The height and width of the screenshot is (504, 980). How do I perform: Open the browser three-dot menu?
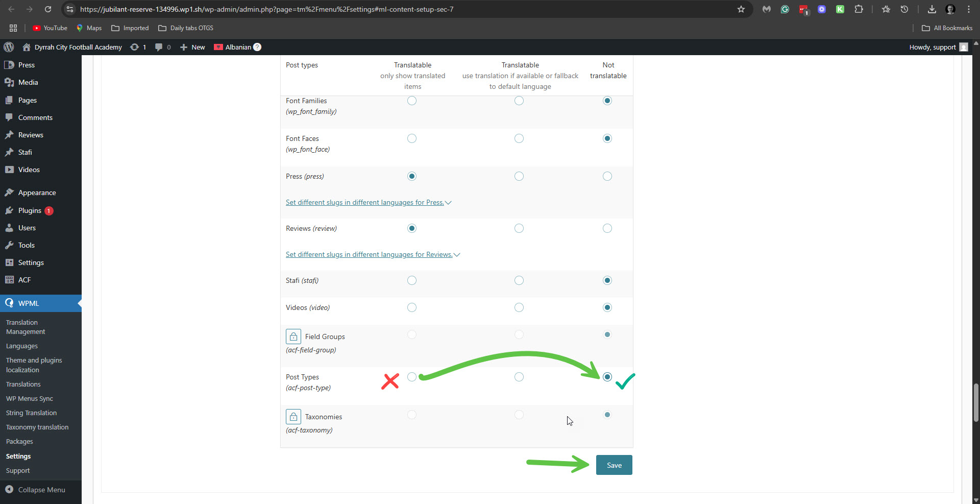[x=968, y=9]
